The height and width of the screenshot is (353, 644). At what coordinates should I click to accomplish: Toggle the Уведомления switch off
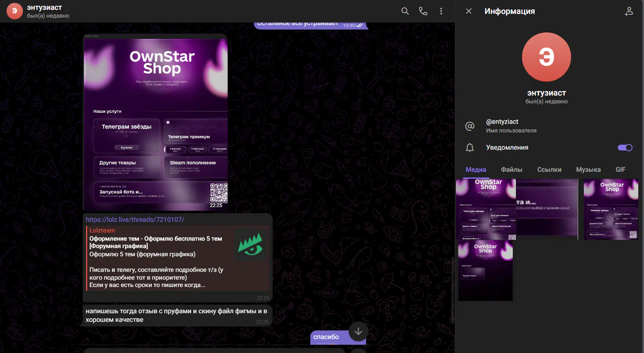pyautogui.click(x=625, y=148)
